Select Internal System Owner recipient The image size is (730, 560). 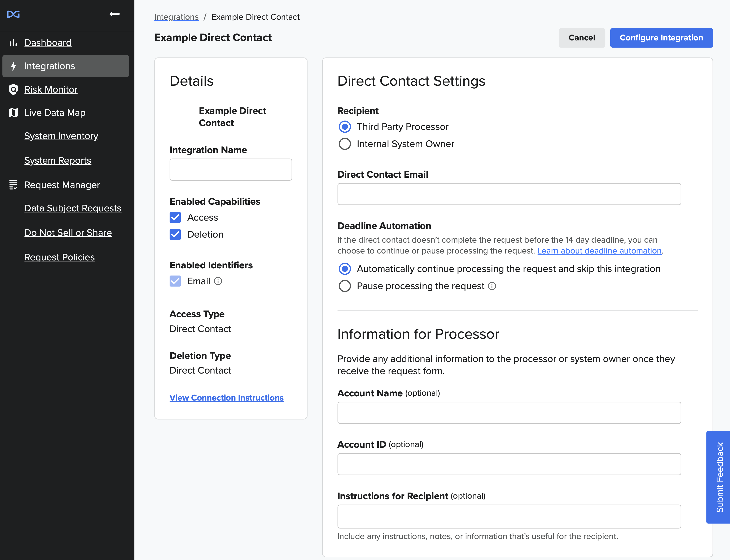(345, 144)
